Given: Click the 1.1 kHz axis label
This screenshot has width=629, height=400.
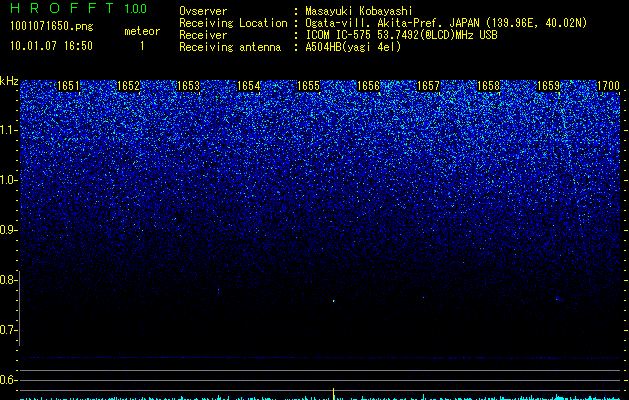Looking at the screenshot, I should tap(9, 130).
